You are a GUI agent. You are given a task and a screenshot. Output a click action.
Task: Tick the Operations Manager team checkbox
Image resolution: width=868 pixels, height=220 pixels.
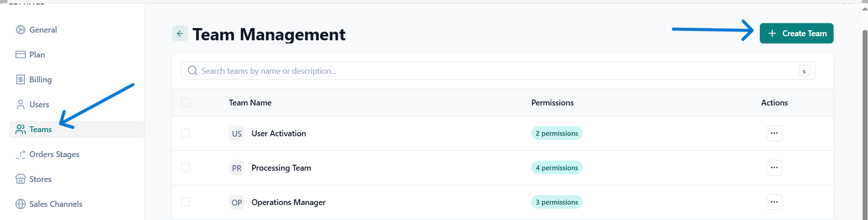[x=186, y=202]
